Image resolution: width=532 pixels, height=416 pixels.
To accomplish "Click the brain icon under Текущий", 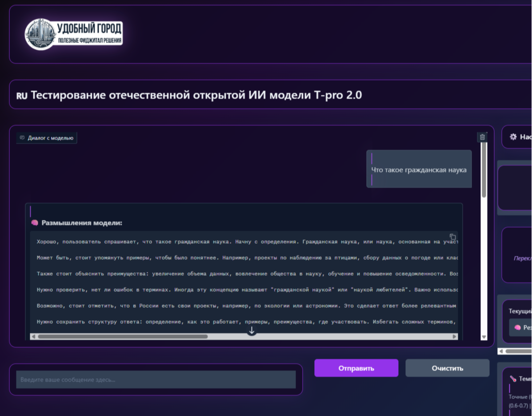I will [517, 327].
